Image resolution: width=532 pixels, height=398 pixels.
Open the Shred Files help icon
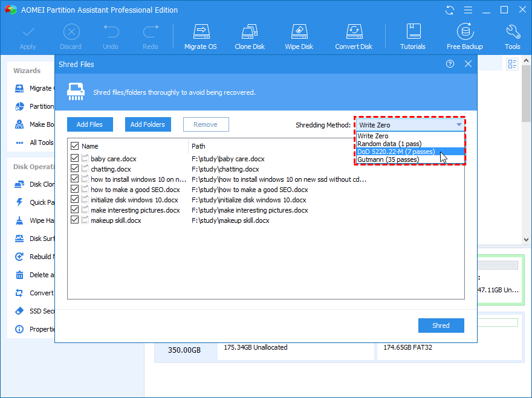pos(450,64)
